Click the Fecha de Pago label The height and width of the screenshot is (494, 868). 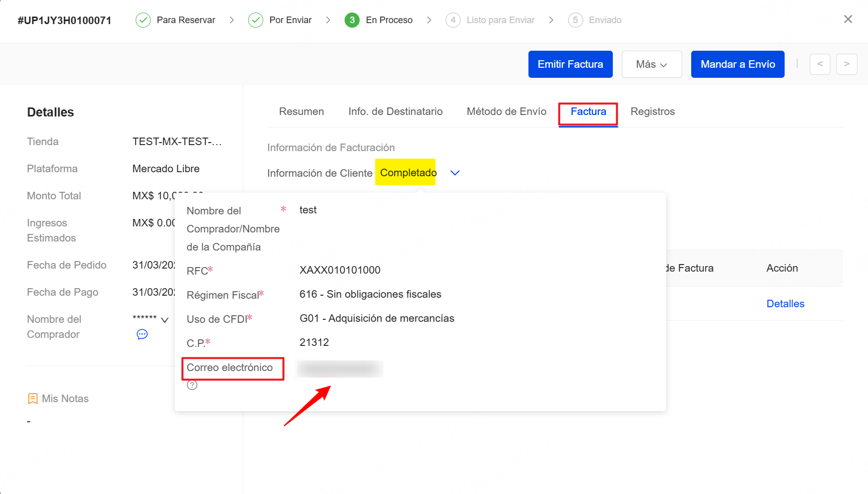(62, 292)
